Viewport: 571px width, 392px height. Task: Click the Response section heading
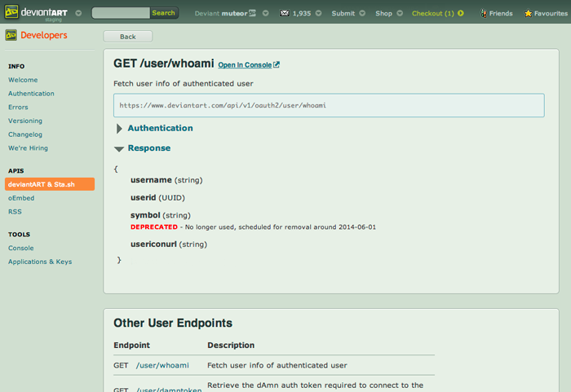[x=149, y=148]
